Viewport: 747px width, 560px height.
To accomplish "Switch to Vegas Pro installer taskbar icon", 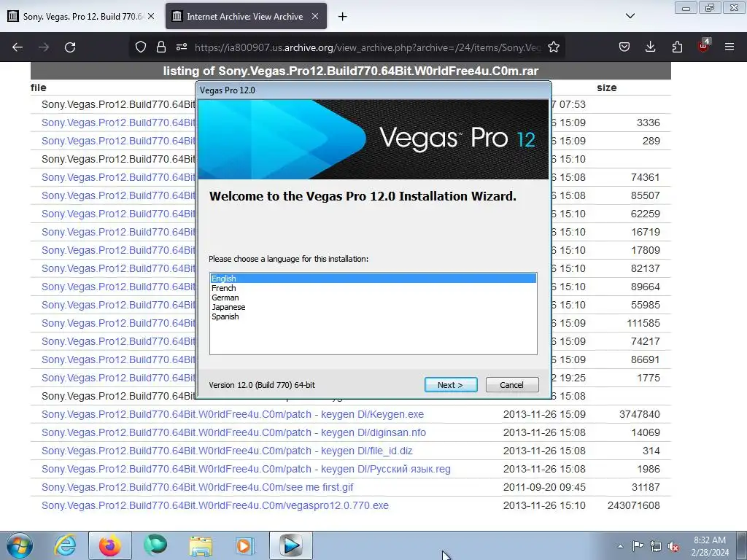I will point(290,545).
